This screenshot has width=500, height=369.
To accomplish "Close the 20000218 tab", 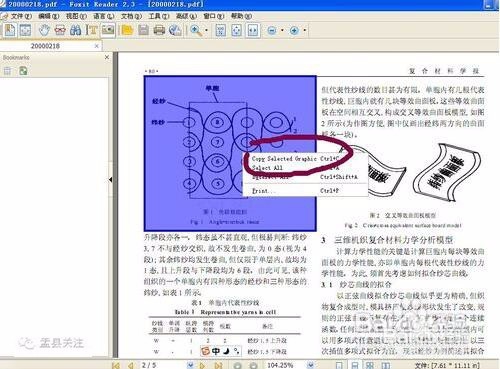I will coord(97,46).
